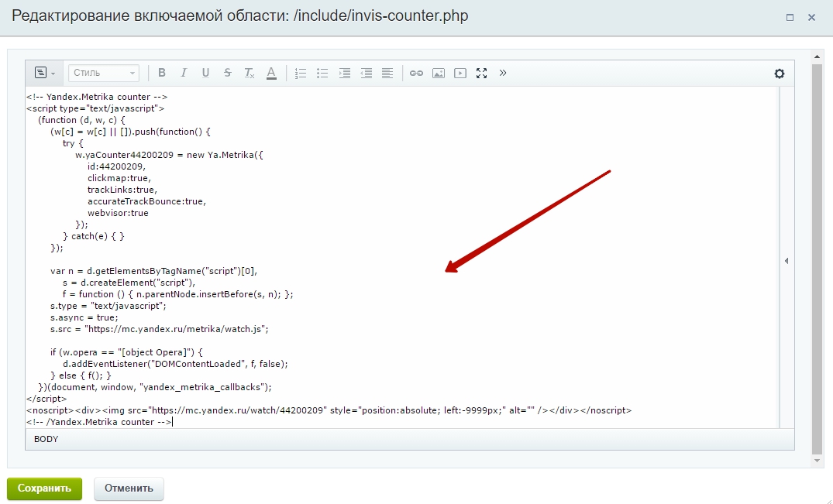Click the 'clickmap:true,' line
833x504 pixels.
[x=119, y=178]
